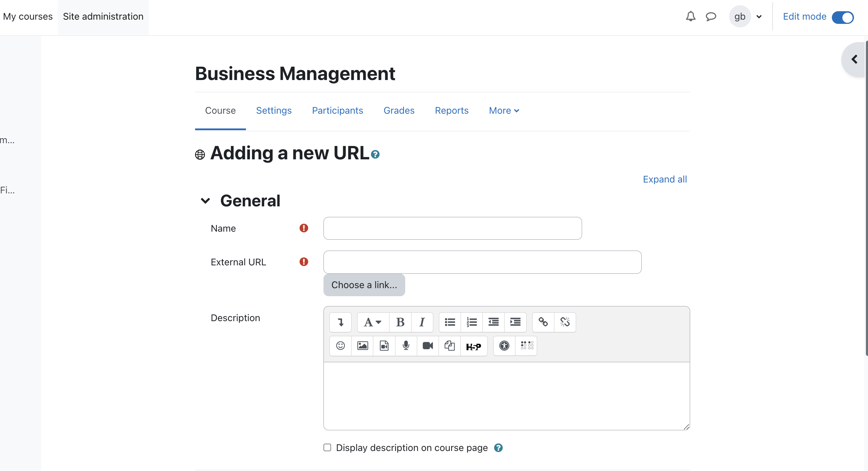
Task: Click the Expand all link
Action: (x=665, y=179)
